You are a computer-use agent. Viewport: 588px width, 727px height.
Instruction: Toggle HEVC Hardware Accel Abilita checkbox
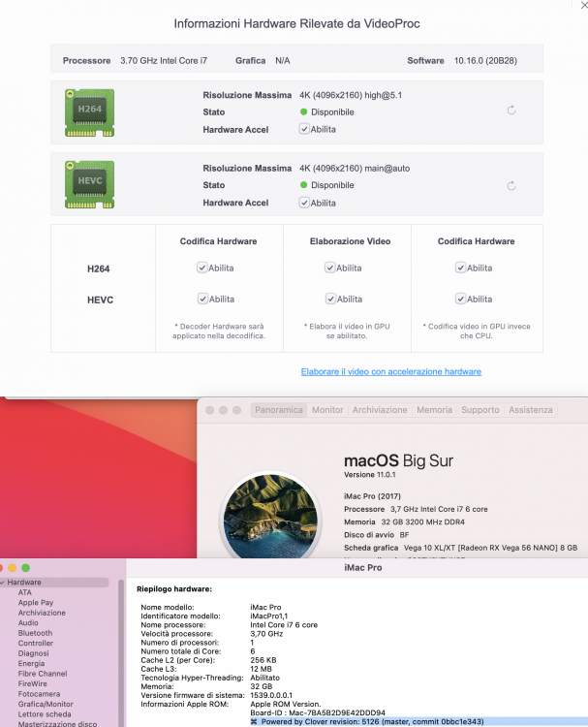tap(304, 203)
